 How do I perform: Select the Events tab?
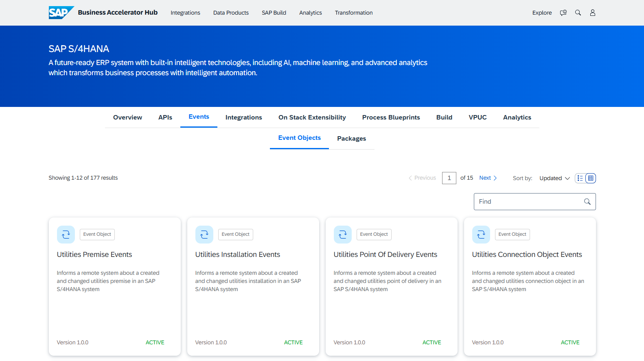coord(199,117)
